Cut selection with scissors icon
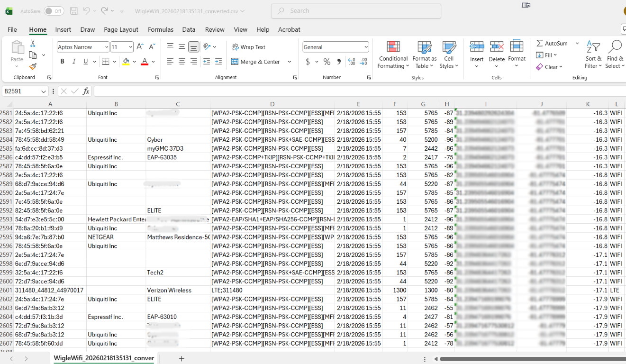Screen dimensions: 626x364 click(x=33, y=44)
